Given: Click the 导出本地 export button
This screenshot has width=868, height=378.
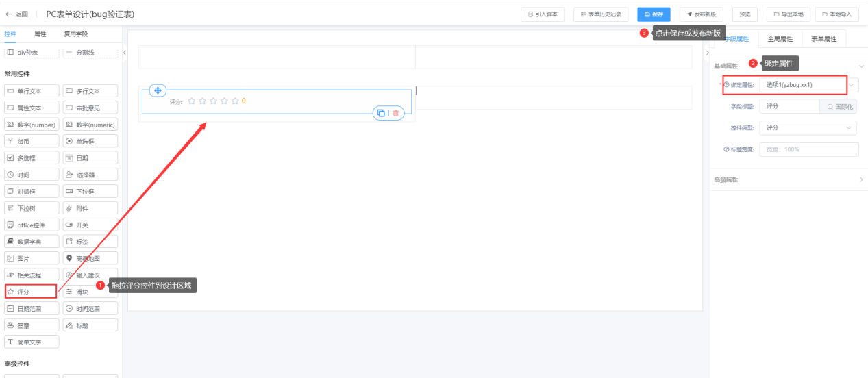Looking at the screenshot, I should [789, 14].
